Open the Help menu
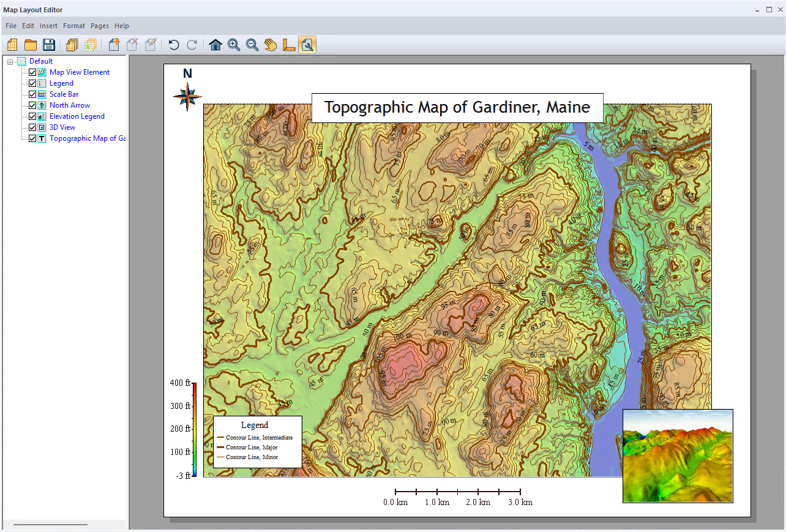The height and width of the screenshot is (532, 786). (x=121, y=26)
